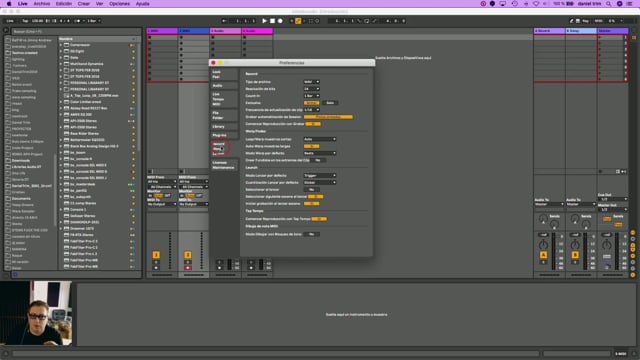Open the Look Feel preferences tab
640x360 pixels.
[224, 74]
